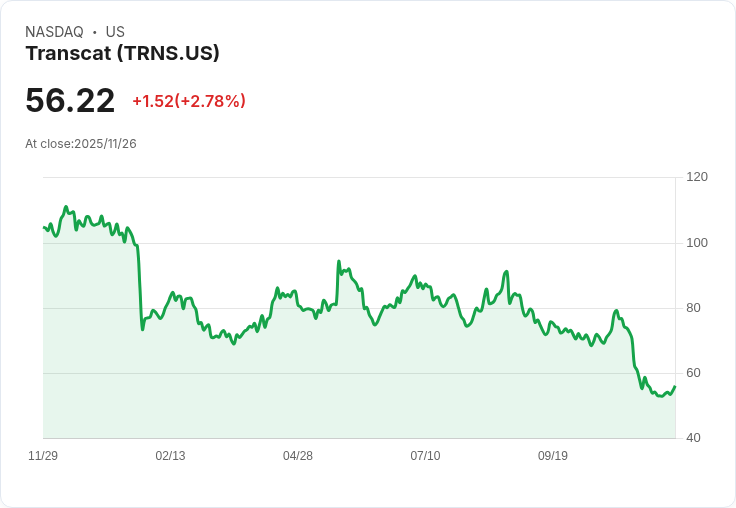This screenshot has width=736, height=508.
Task: Click the price spike peak after 04/28
Action: [x=338, y=262]
